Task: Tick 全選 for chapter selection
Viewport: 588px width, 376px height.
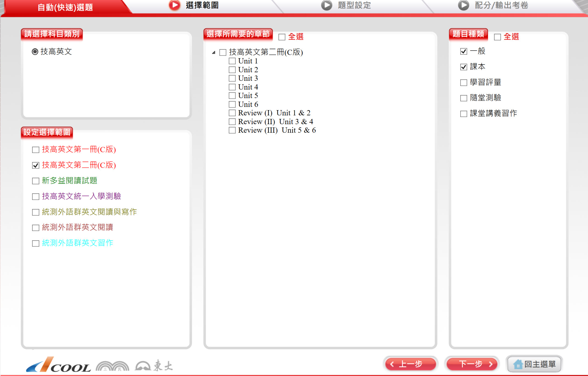Action: pyautogui.click(x=282, y=37)
